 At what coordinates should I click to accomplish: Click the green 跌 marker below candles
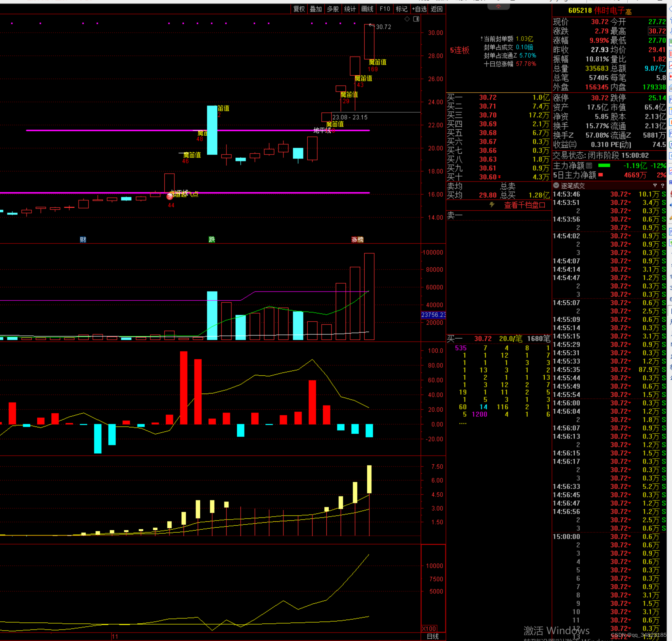click(212, 239)
